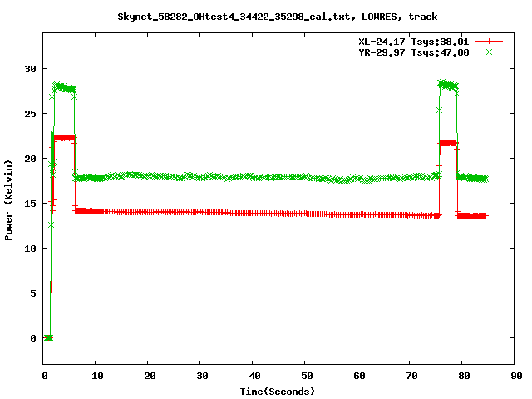This screenshot has width=532, height=399.
Task: Click x-axis tick label 50
Action: [x=308, y=376]
